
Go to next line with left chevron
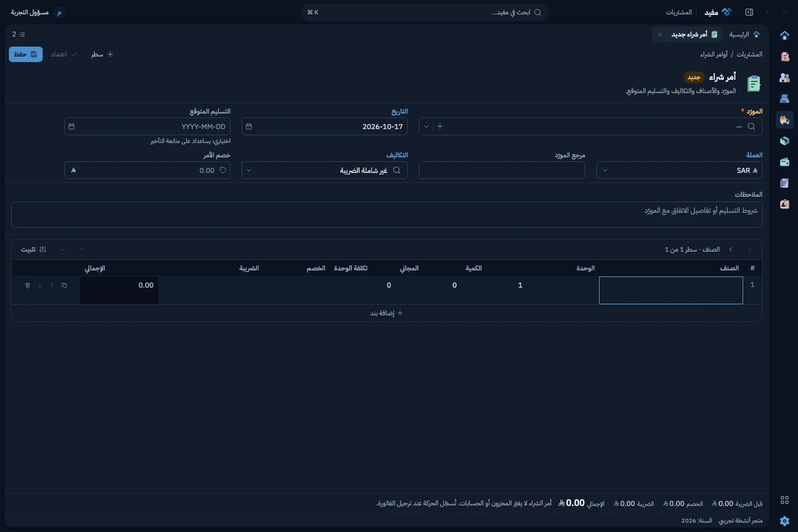tap(731, 249)
